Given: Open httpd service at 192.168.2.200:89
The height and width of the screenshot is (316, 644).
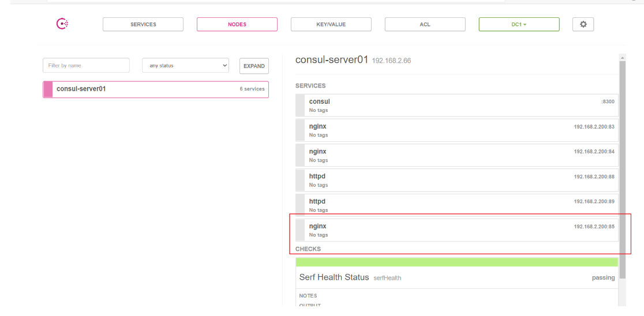Looking at the screenshot, I should pyautogui.click(x=456, y=205).
